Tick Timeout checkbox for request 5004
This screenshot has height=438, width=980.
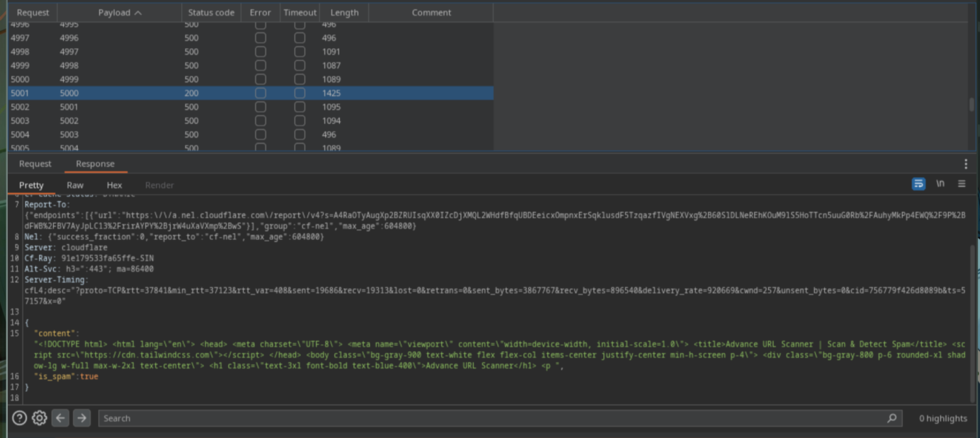coord(300,134)
